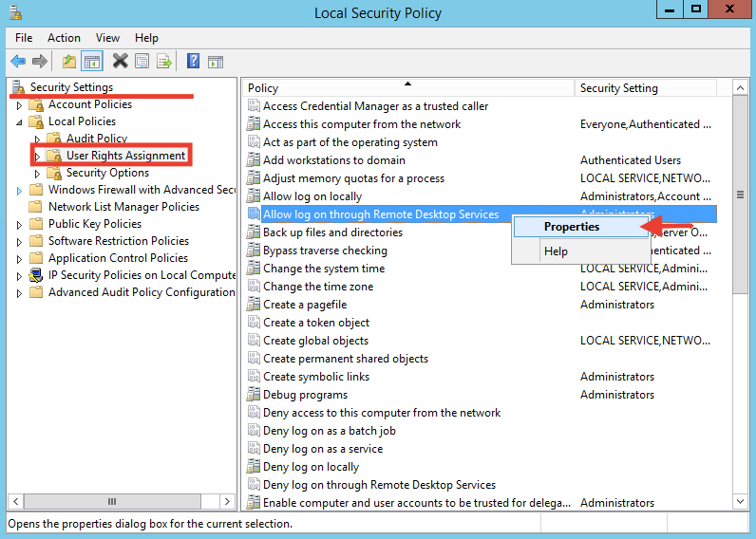The height and width of the screenshot is (539, 756).
Task: Click the Show/Hide Action Pane icon
Action: (217, 62)
